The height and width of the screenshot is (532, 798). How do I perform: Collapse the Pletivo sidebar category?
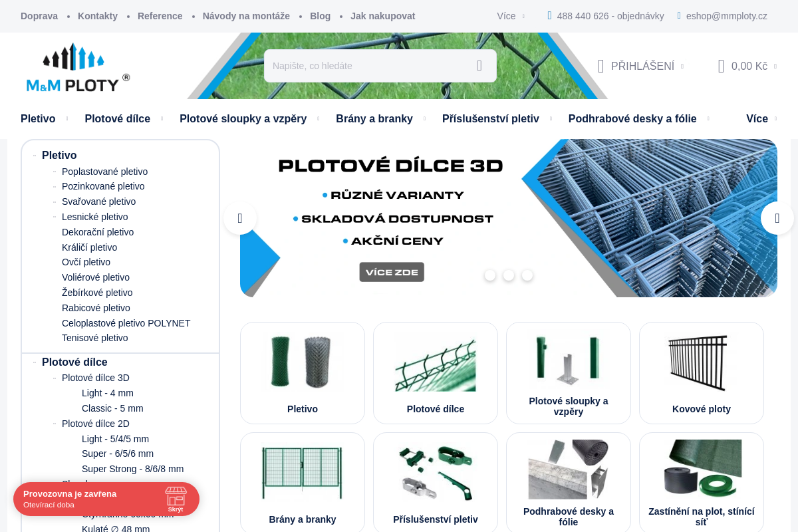click(34, 156)
